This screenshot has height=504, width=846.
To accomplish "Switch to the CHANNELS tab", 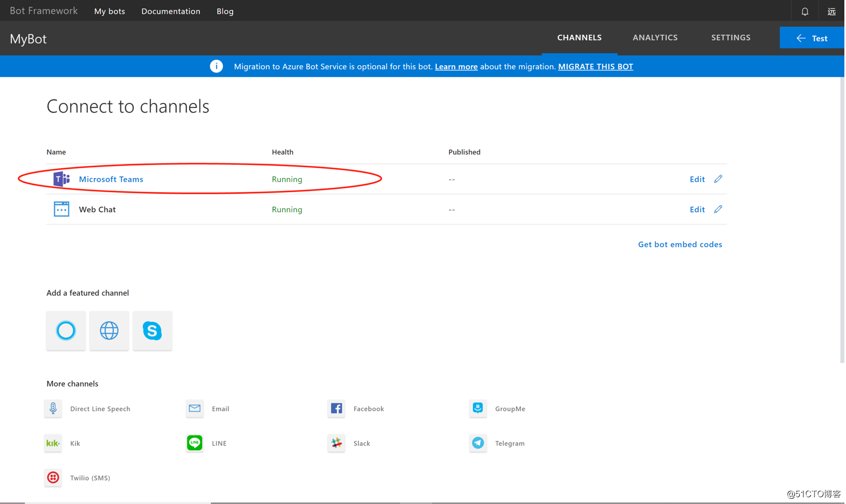I will click(581, 38).
